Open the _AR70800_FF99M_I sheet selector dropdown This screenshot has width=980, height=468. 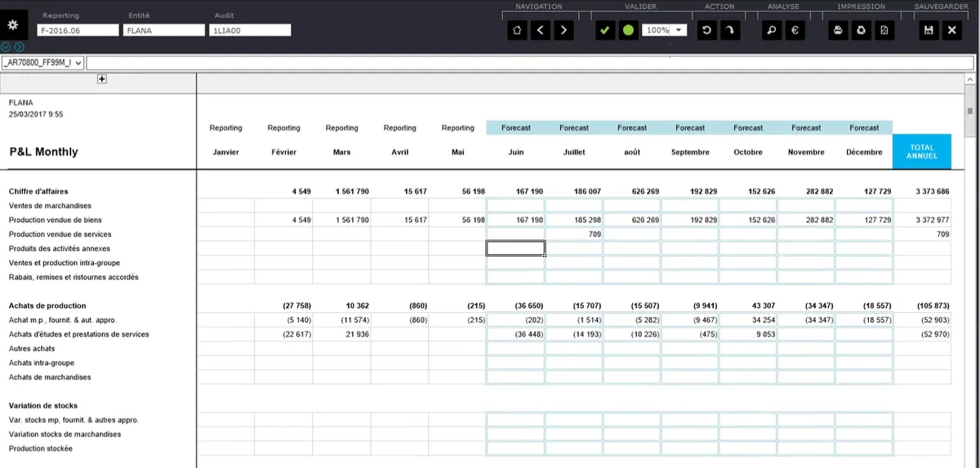pyautogui.click(x=42, y=63)
